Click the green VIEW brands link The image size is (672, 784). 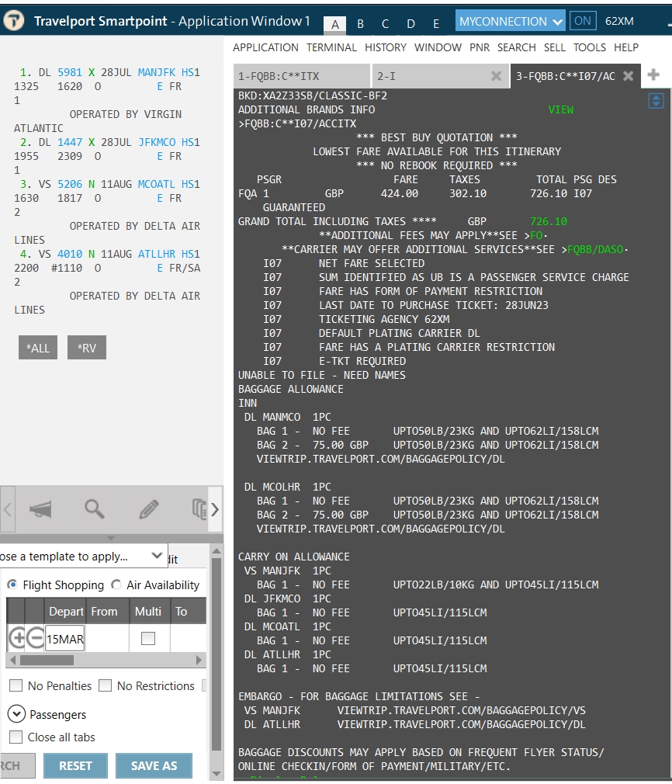[x=560, y=109]
